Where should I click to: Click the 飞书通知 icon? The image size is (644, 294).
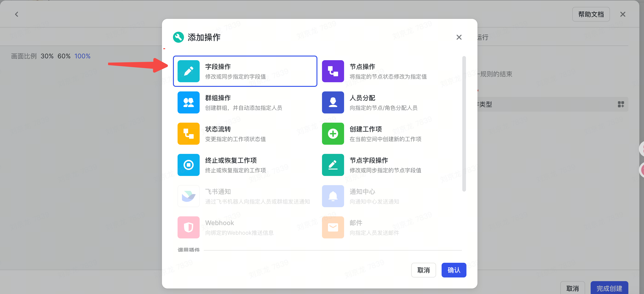click(189, 196)
